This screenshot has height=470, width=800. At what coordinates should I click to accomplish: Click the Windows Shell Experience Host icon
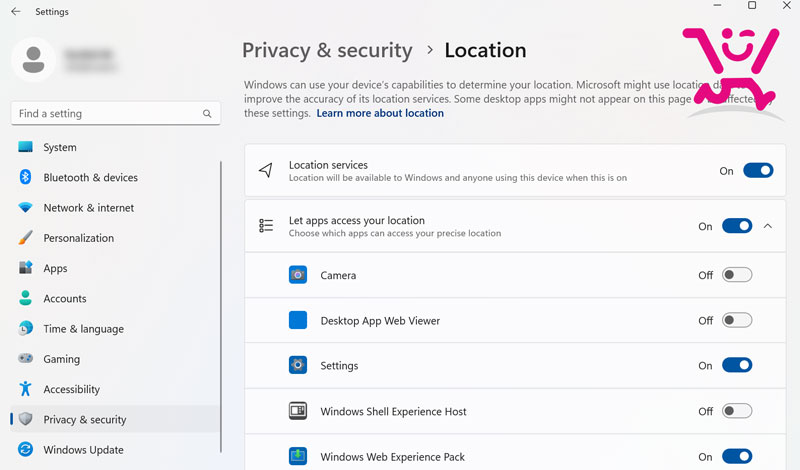(x=298, y=411)
